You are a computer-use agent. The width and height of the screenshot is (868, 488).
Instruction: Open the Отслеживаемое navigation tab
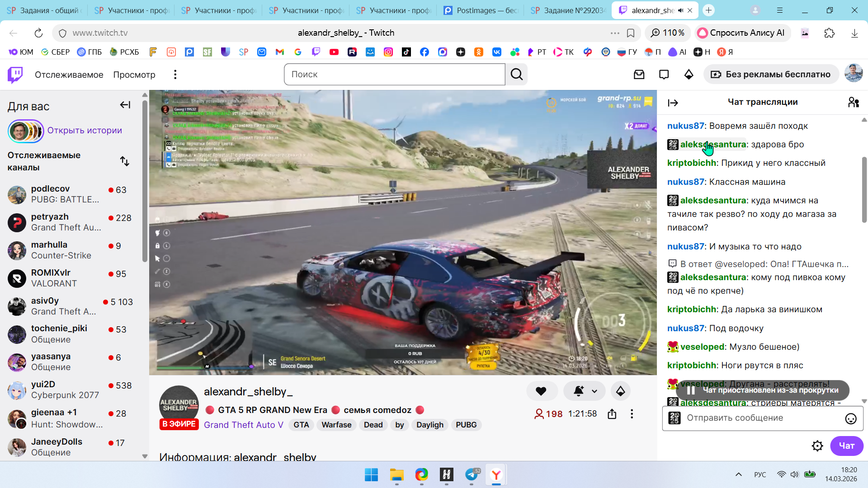click(x=69, y=75)
